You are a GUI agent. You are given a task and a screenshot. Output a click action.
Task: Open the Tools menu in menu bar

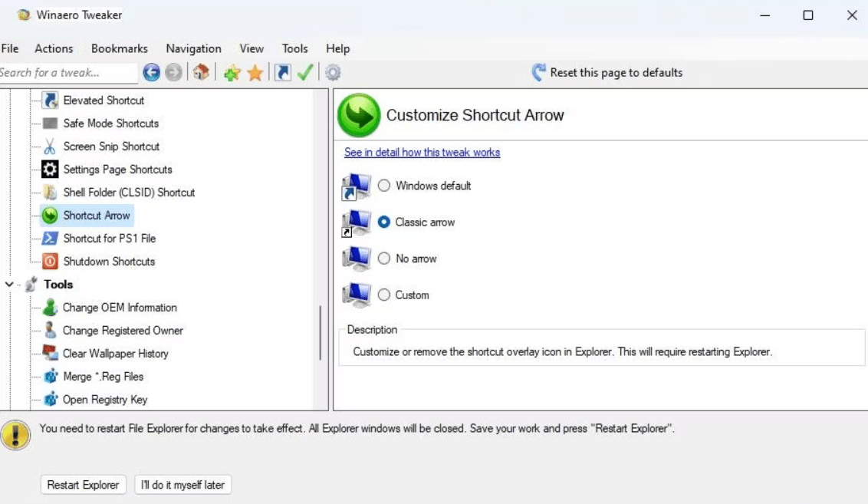tap(294, 49)
